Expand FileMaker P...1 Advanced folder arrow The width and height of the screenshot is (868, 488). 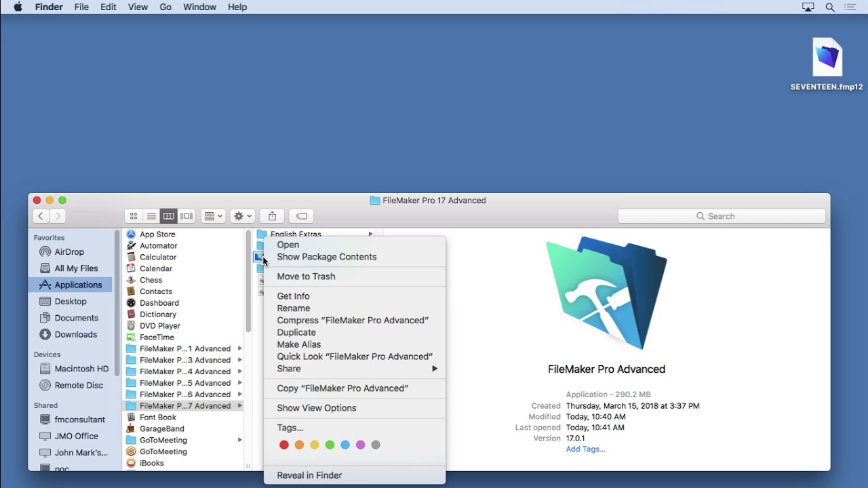click(240, 348)
